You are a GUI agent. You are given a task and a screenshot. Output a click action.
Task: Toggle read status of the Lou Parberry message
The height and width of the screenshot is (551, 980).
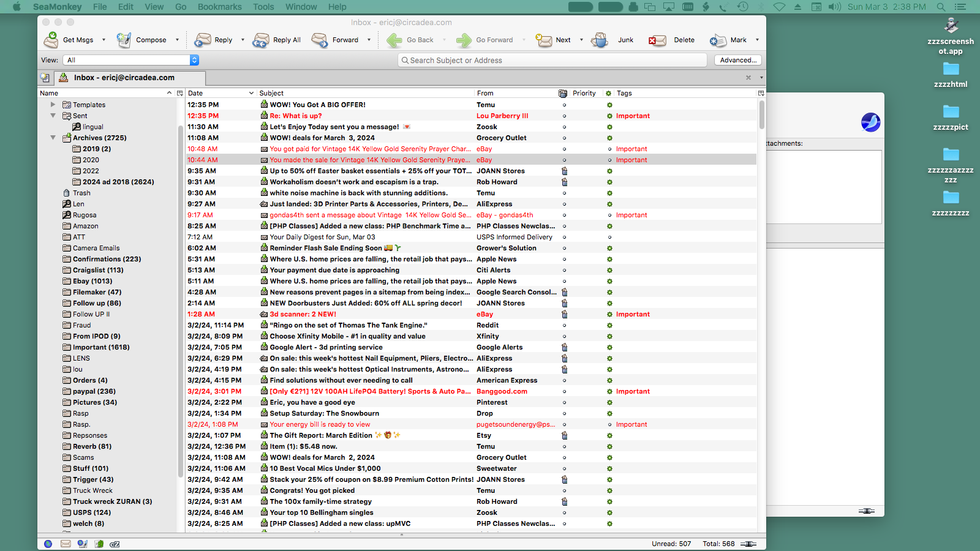(x=609, y=116)
